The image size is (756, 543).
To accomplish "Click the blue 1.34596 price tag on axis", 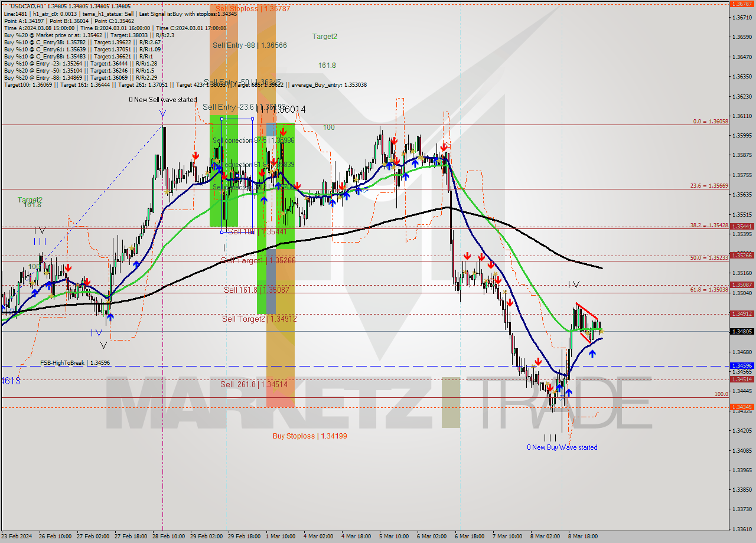I will point(741,366).
